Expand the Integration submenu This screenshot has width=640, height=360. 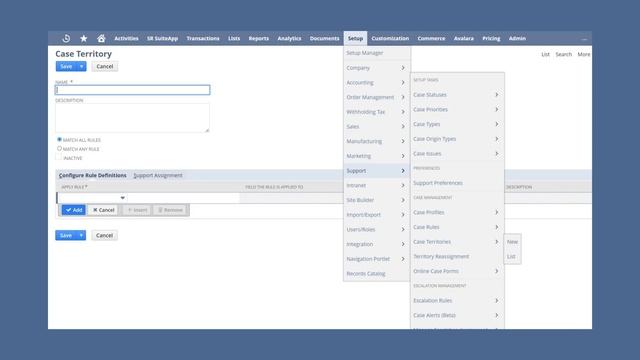(x=376, y=244)
